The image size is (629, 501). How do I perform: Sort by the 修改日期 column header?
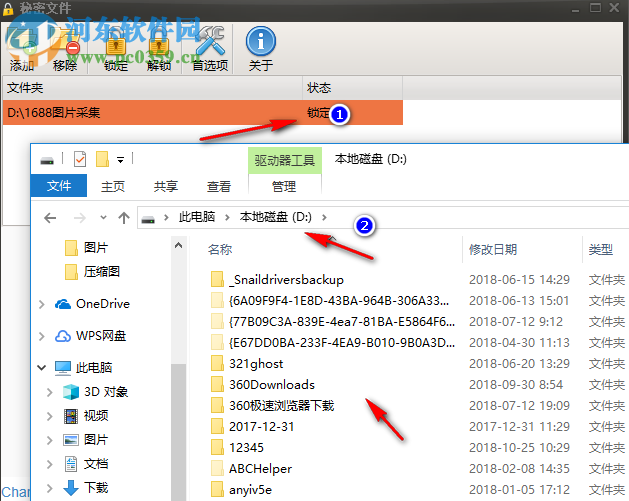pyautogui.click(x=493, y=249)
